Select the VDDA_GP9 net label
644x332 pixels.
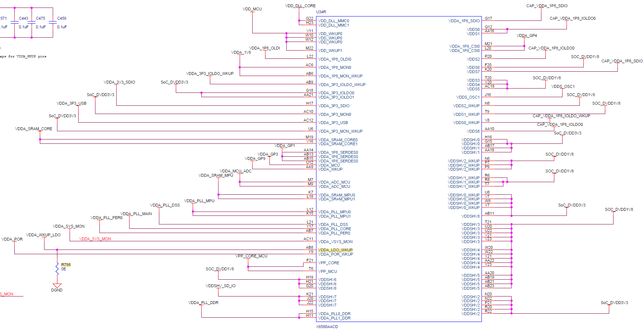click(255, 158)
